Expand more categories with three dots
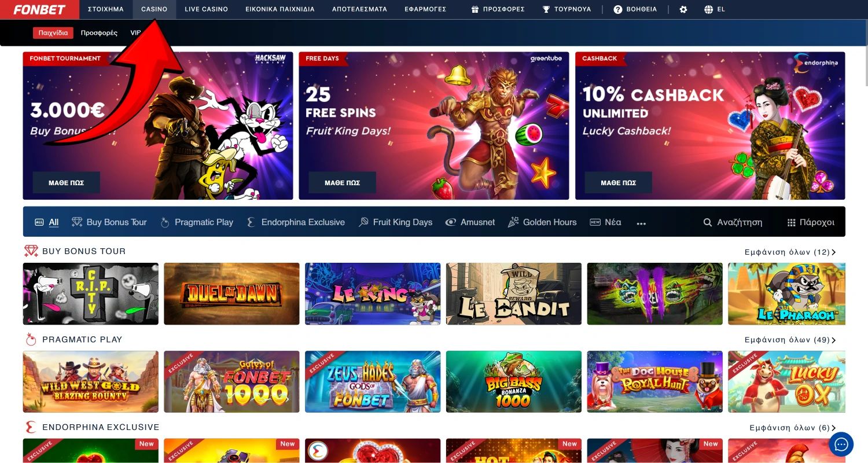Screen dimensions: 868x463 641,223
